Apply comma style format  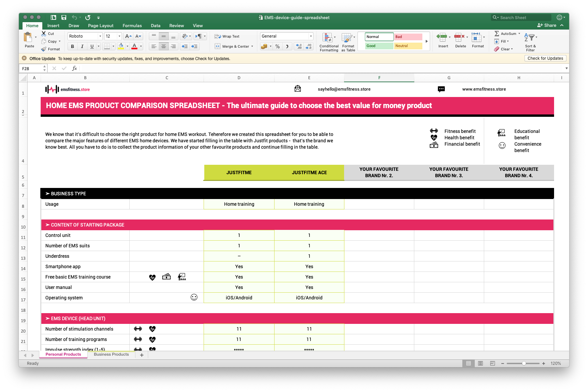287,46
